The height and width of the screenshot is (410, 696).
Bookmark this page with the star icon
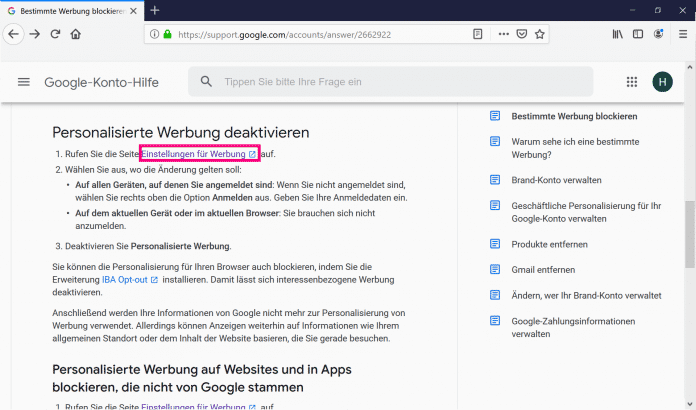pos(540,33)
